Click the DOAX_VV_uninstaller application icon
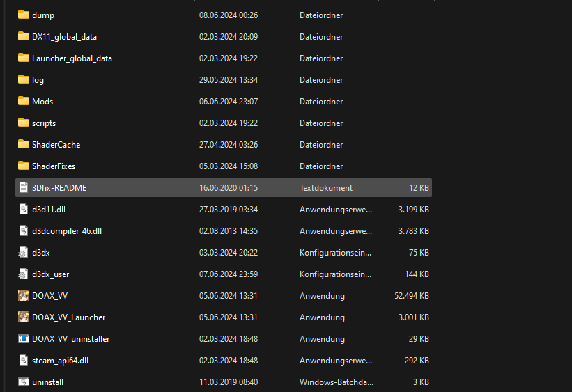Image resolution: width=572 pixels, height=392 pixels. click(x=24, y=339)
